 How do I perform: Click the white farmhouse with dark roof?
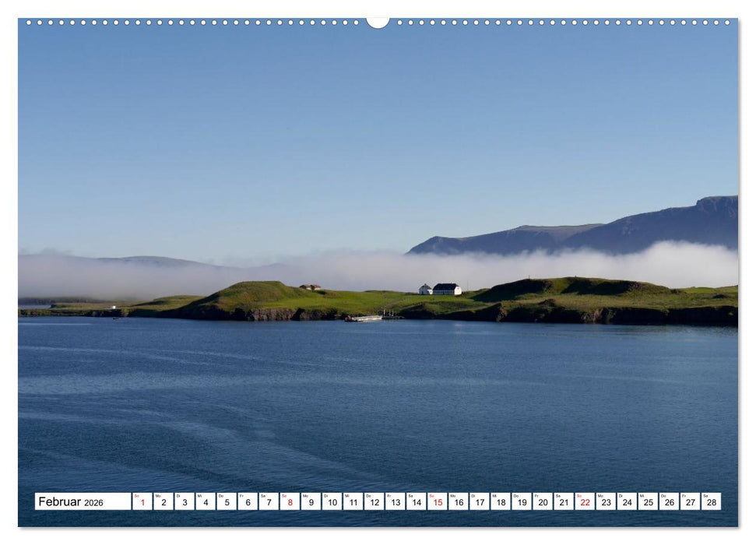click(x=447, y=289)
